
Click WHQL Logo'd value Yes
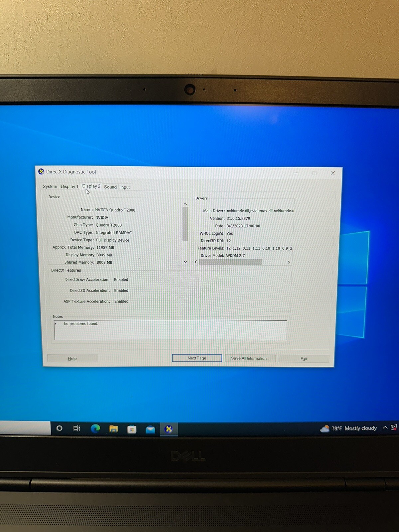tap(230, 233)
